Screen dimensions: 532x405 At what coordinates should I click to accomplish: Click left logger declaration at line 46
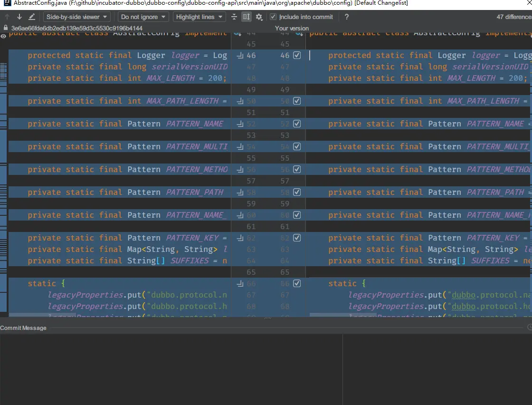click(x=127, y=55)
